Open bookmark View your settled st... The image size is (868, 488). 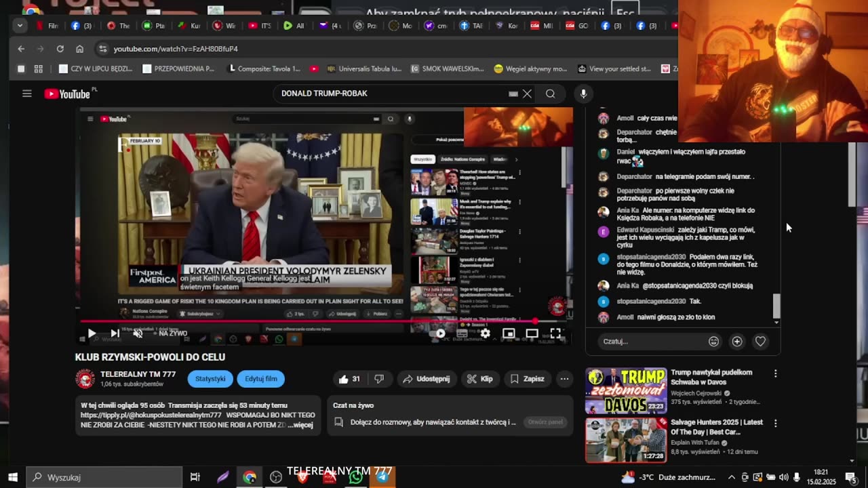tap(614, 68)
